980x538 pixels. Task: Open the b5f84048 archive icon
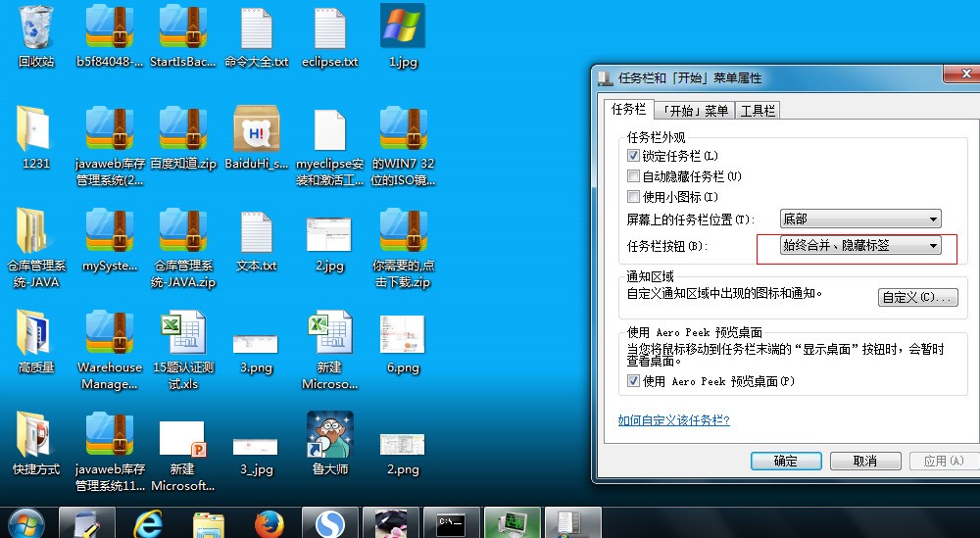point(110,26)
